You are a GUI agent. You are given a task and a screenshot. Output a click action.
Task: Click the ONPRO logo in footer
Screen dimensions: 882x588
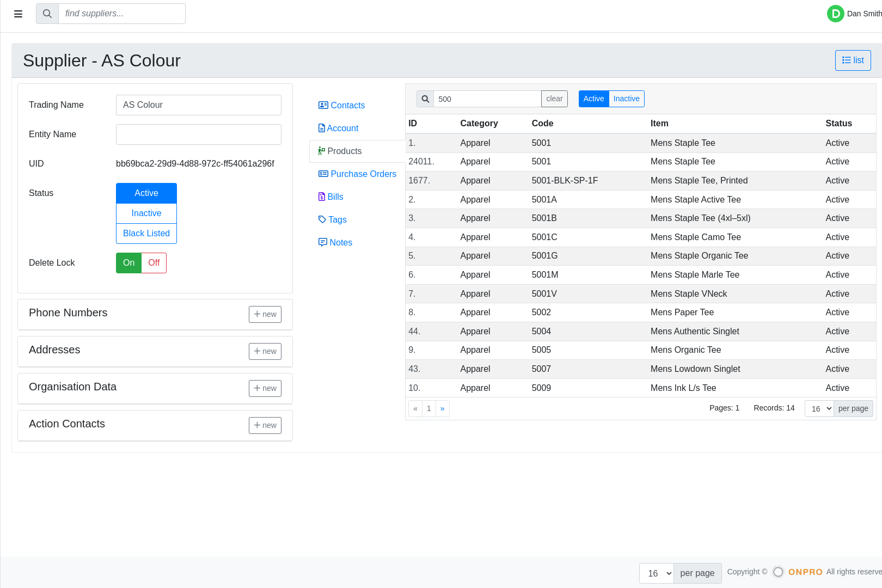click(798, 572)
